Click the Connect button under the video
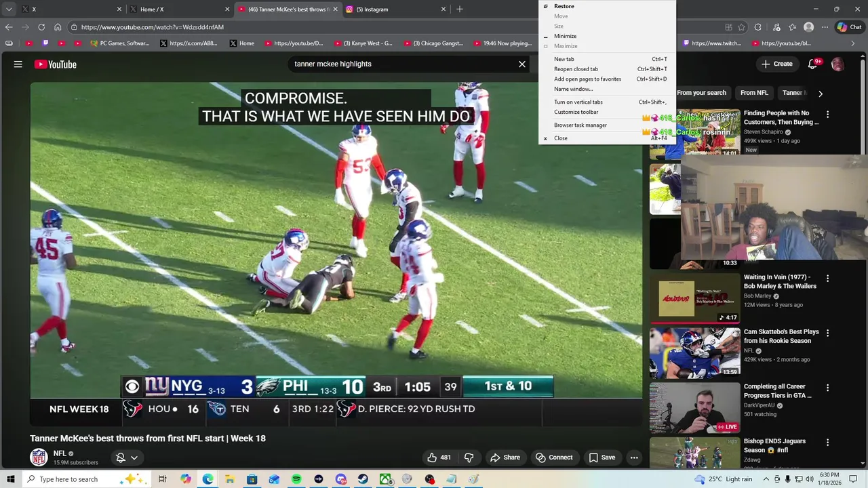The width and height of the screenshot is (868, 488). (x=554, y=457)
